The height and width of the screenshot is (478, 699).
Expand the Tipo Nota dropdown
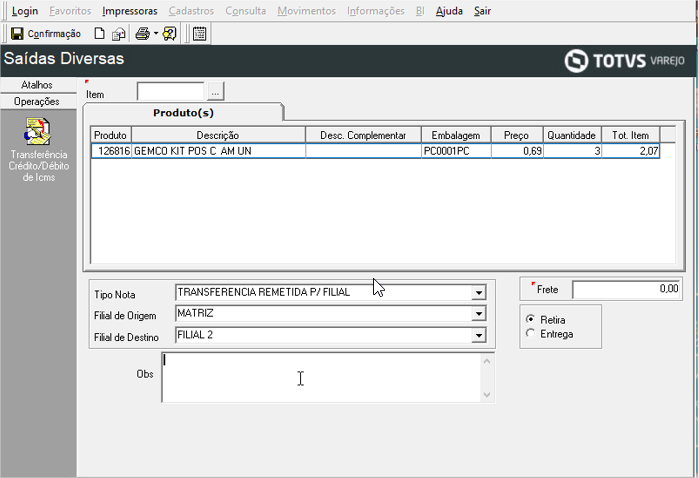(x=478, y=293)
